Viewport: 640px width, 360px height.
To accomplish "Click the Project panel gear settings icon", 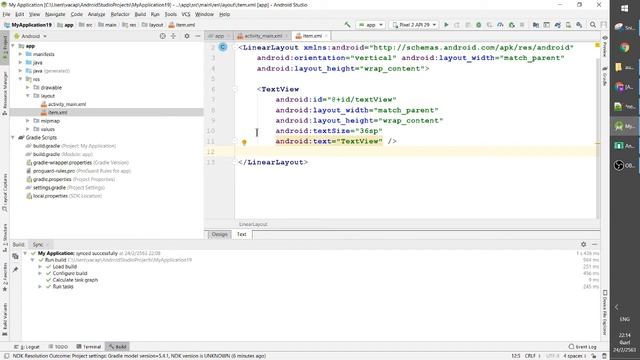I will pos(187,36).
